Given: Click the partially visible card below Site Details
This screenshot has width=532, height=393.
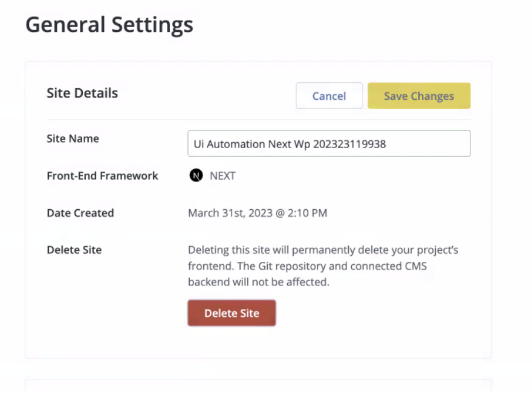Looking at the screenshot, I should click(258, 386).
